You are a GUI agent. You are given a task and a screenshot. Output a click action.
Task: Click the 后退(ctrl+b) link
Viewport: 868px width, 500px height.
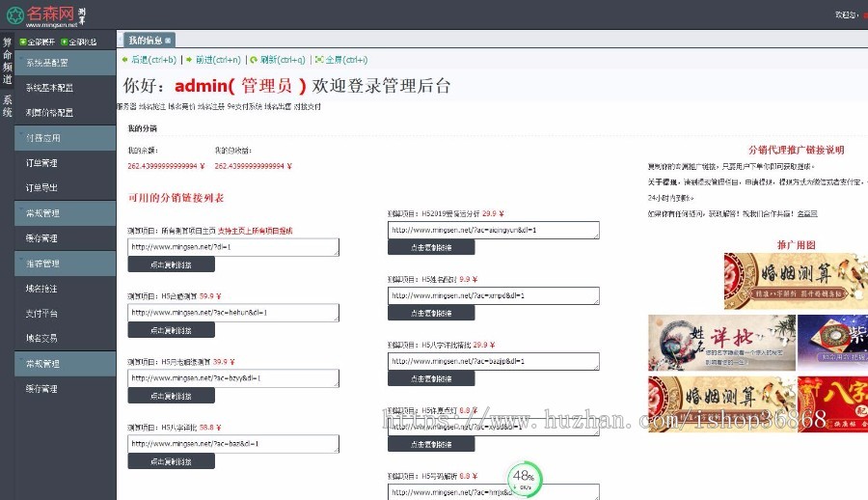coord(154,60)
